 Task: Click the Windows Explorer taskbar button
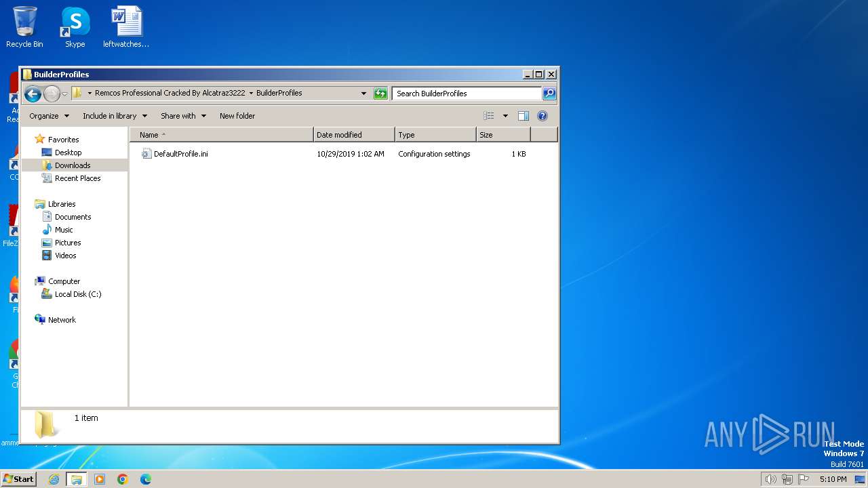coord(77,479)
